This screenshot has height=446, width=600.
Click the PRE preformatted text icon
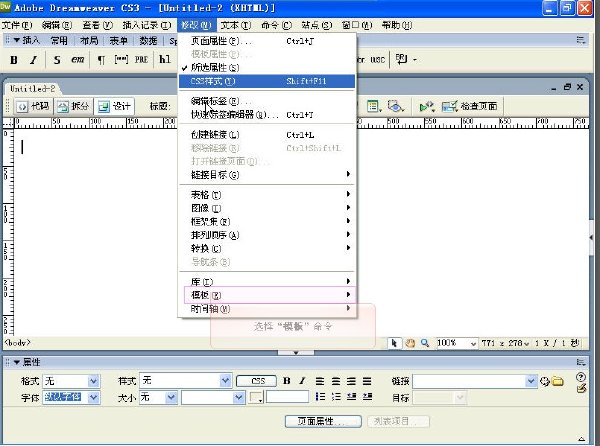[x=141, y=60]
